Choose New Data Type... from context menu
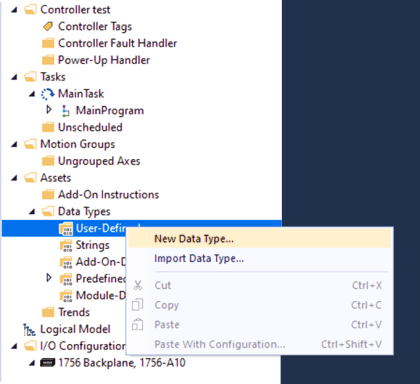This screenshot has height=384, width=420. [259, 239]
